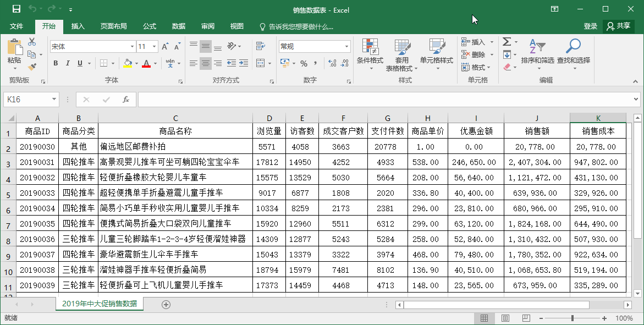Click the AutoSum Σ icon
This screenshot has width=644, height=325.
tap(507, 41)
